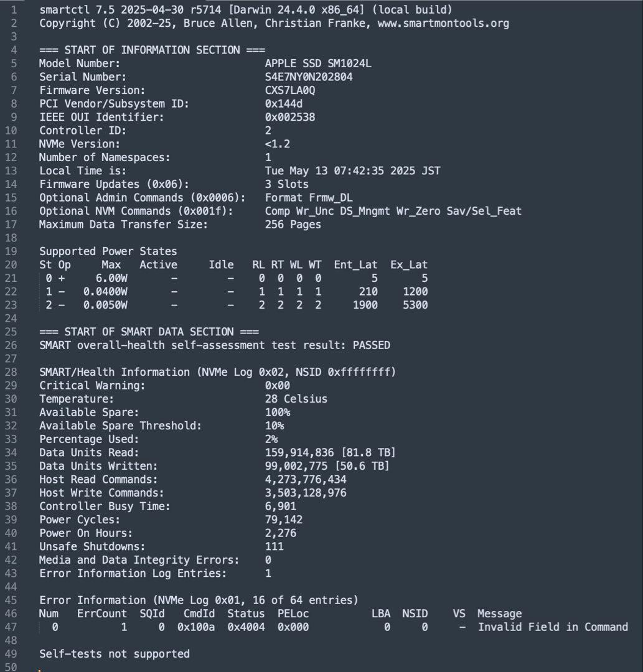Click the Unsafe Shutdowns value 111
Viewport: 643px width, 672px height.
pyautogui.click(x=274, y=546)
